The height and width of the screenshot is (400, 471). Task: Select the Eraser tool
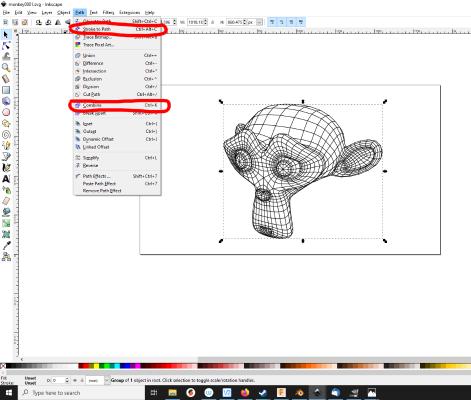point(6,201)
